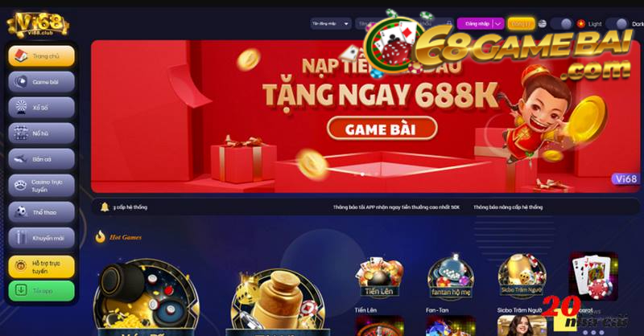Open the Tiến Lên game thumbnail
The image size is (644, 336).
point(379,277)
